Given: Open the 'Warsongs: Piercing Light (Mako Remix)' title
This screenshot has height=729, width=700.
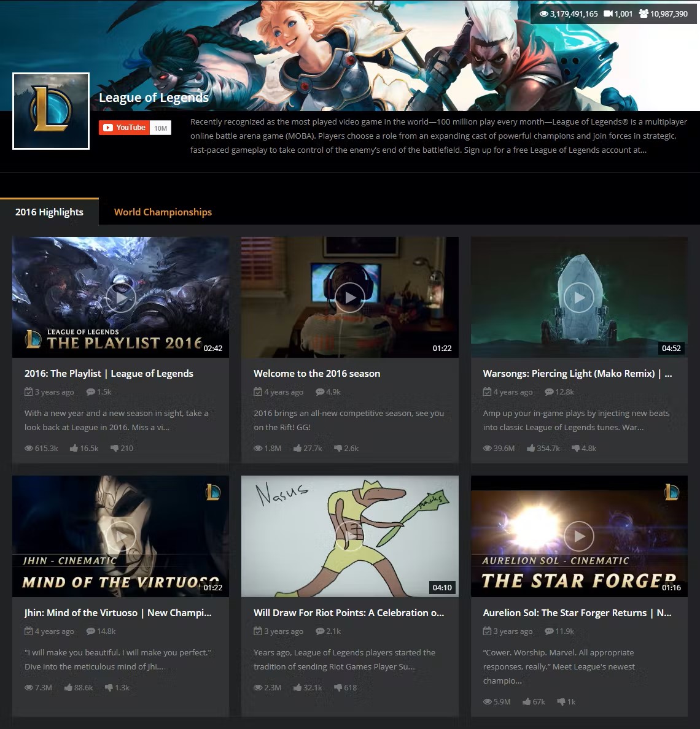Looking at the screenshot, I should pyautogui.click(x=577, y=373).
